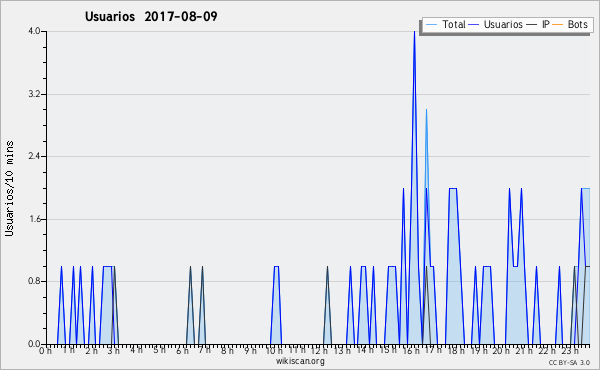
Task: Click the '3 h' x-axis label
Action: click(x=114, y=351)
